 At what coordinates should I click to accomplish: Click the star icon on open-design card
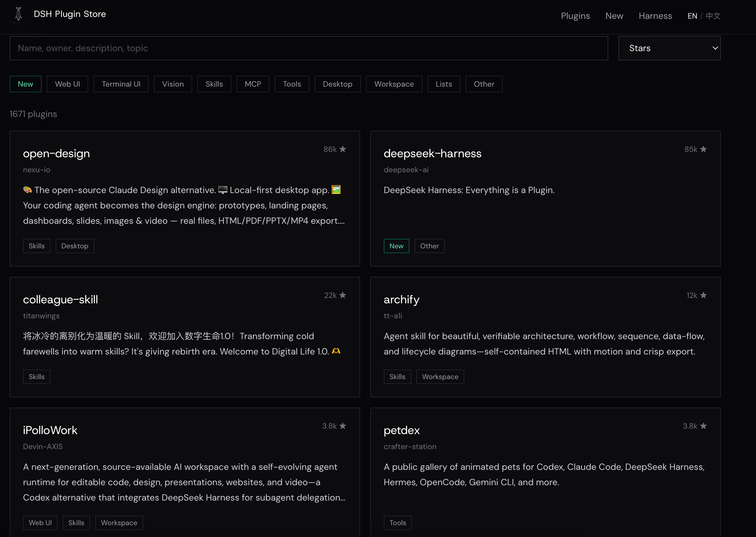(x=343, y=149)
